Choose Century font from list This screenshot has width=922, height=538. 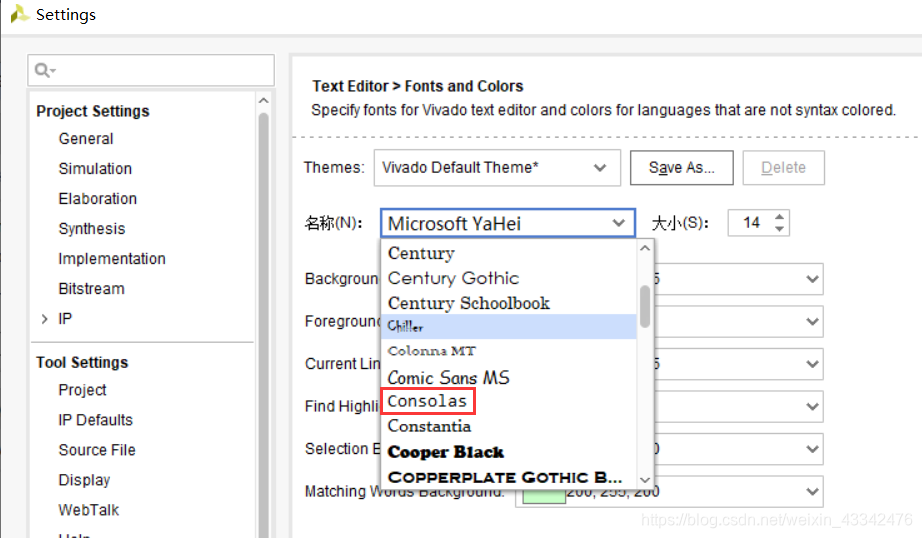click(x=509, y=253)
